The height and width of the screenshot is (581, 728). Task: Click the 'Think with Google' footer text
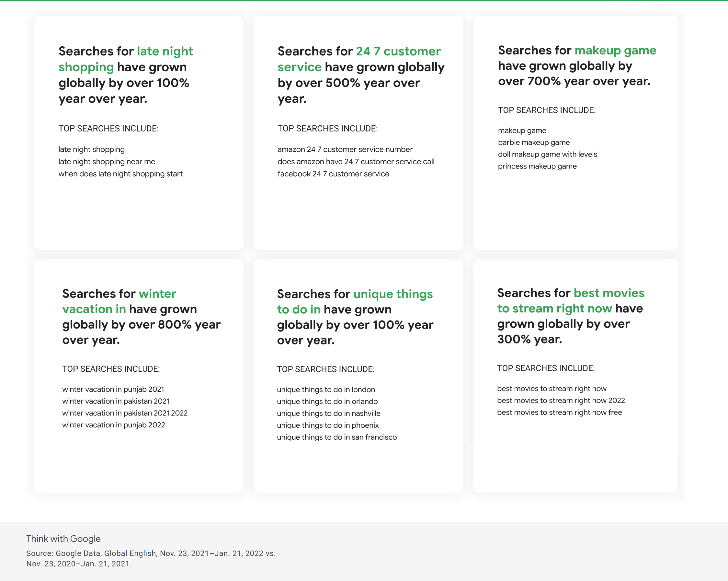(63, 539)
